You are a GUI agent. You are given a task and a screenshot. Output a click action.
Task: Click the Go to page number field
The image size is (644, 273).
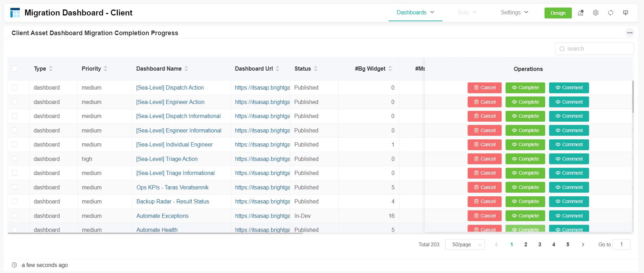(622, 245)
